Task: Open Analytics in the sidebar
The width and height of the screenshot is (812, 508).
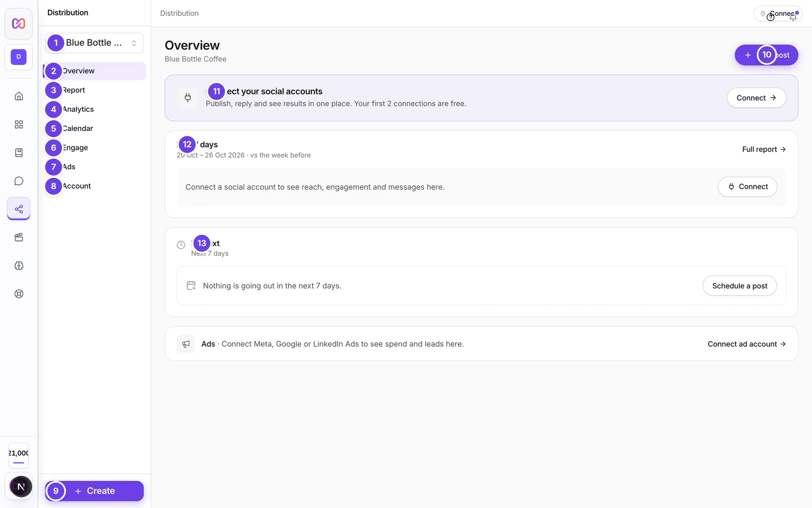Action: [95, 109]
